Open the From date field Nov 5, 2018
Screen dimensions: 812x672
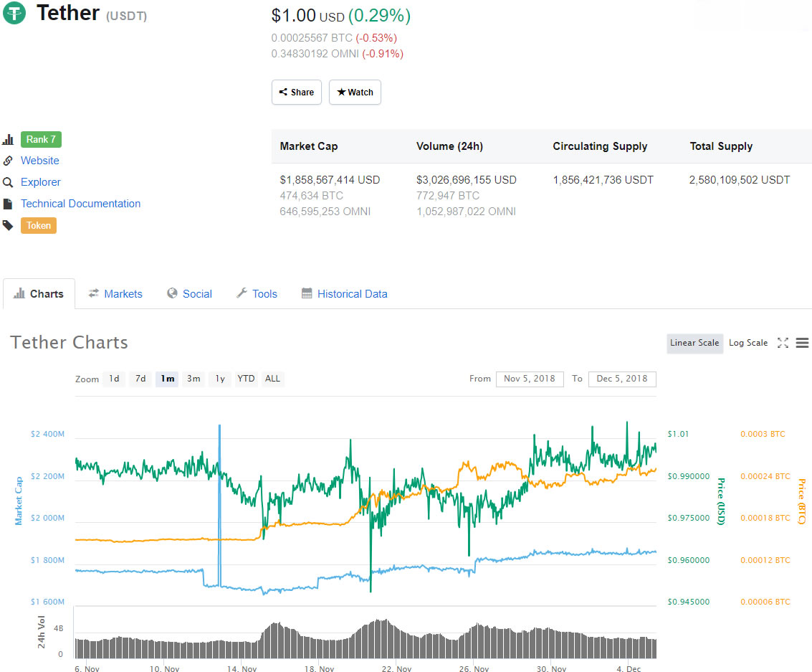click(x=530, y=379)
